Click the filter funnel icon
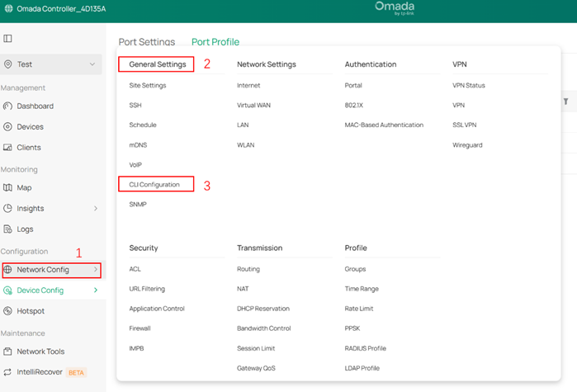Screen dimensions: 577x392 (x=565, y=102)
